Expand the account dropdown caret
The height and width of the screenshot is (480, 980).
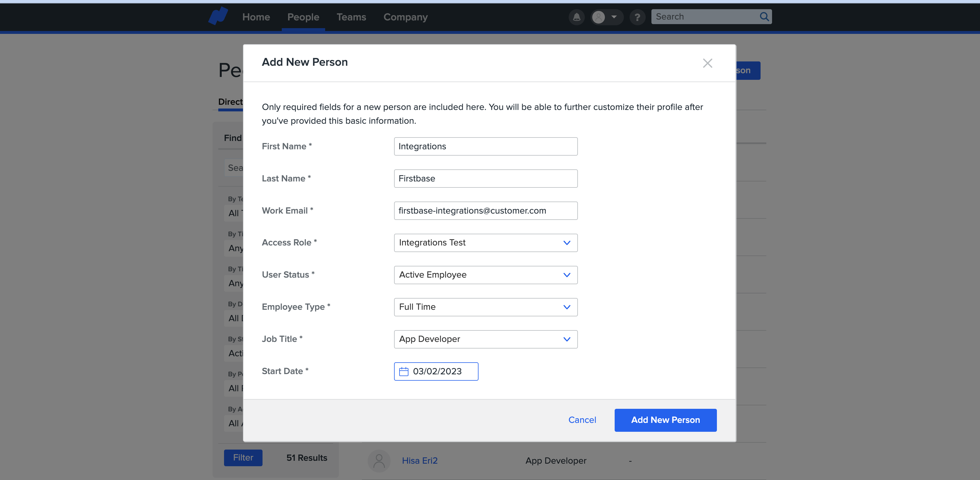(614, 17)
